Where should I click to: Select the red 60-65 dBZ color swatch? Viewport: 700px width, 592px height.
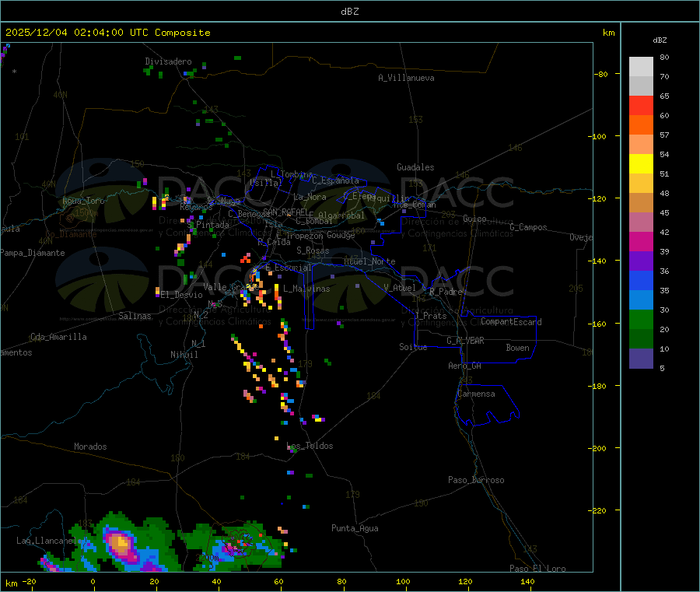coord(641,106)
